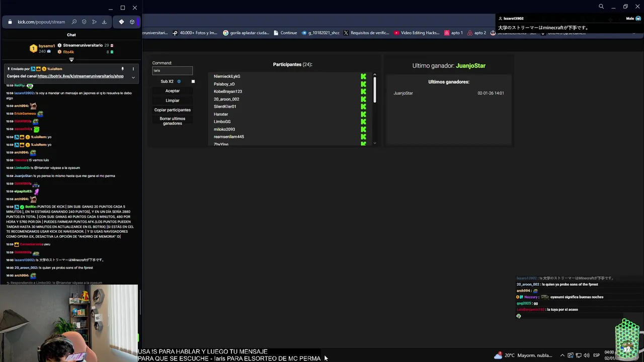This screenshot has height=362, width=644.
Task: Open the g_10182021_shcc bookmark
Action: 320,33
